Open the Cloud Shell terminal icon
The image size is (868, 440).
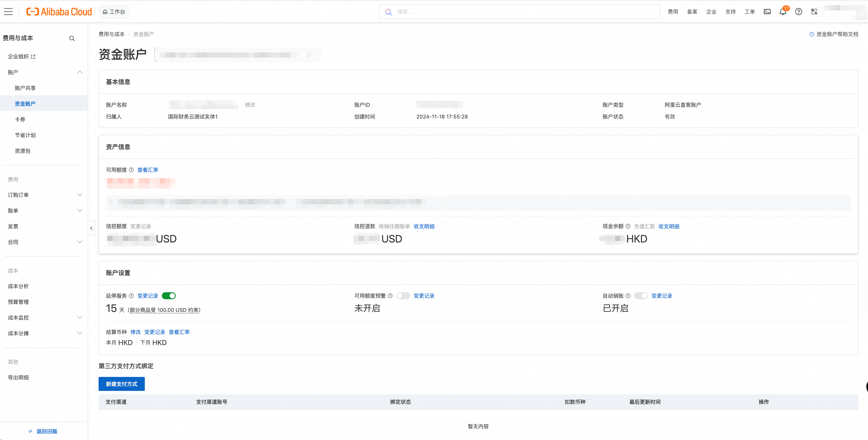767,12
